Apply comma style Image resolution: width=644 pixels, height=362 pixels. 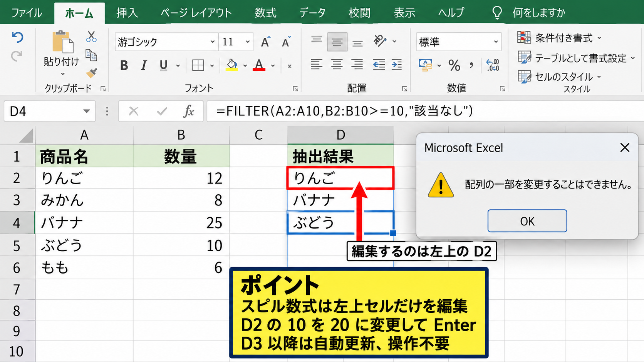[471, 65]
